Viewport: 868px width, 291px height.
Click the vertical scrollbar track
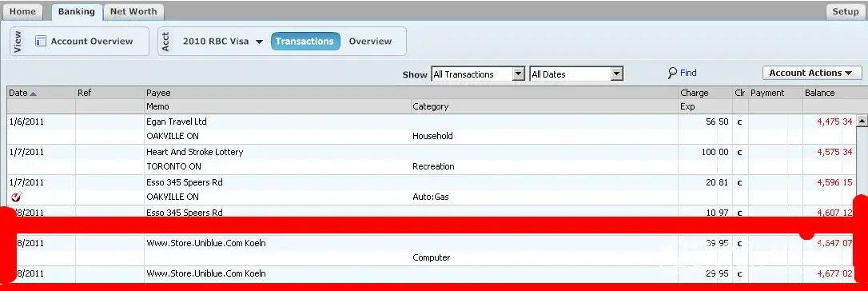862,161
